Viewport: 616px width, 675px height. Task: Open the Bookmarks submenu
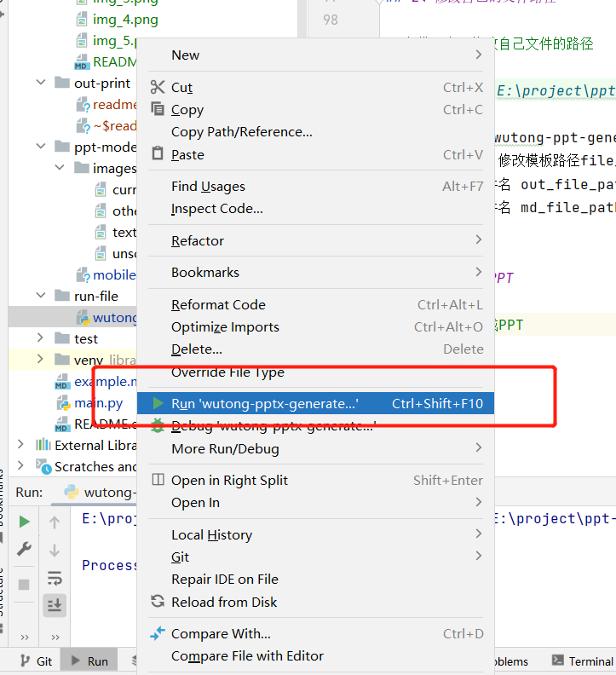pyautogui.click(x=315, y=273)
